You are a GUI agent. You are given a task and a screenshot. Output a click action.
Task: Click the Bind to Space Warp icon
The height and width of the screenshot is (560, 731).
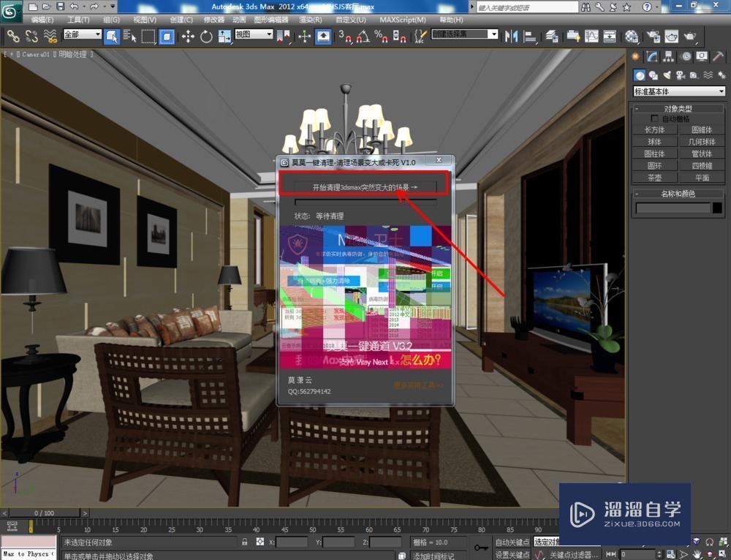(50, 36)
